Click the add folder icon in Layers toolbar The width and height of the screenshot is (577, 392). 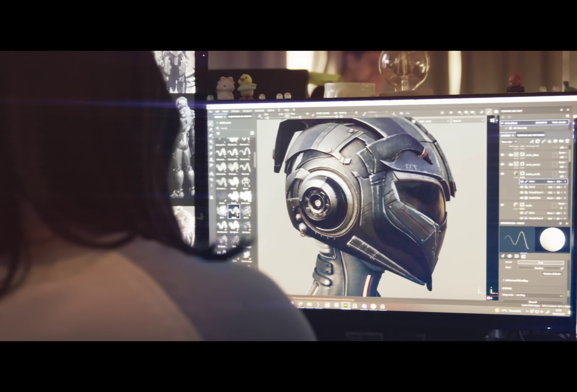click(x=561, y=141)
